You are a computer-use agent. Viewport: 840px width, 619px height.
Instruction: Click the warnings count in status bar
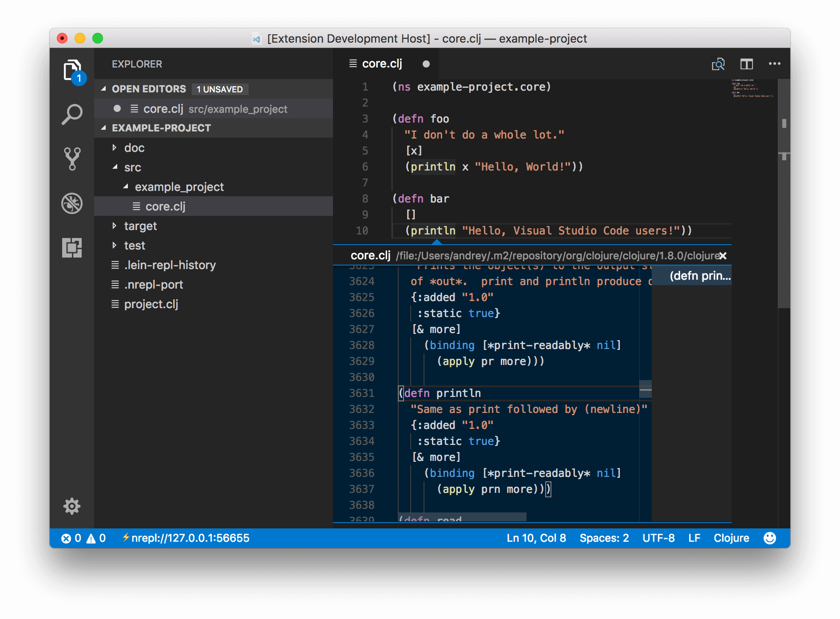(x=96, y=538)
